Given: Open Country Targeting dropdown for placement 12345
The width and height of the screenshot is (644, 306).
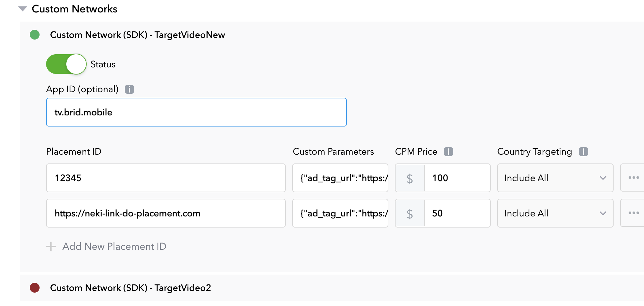Looking at the screenshot, I should click(x=555, y=178).
